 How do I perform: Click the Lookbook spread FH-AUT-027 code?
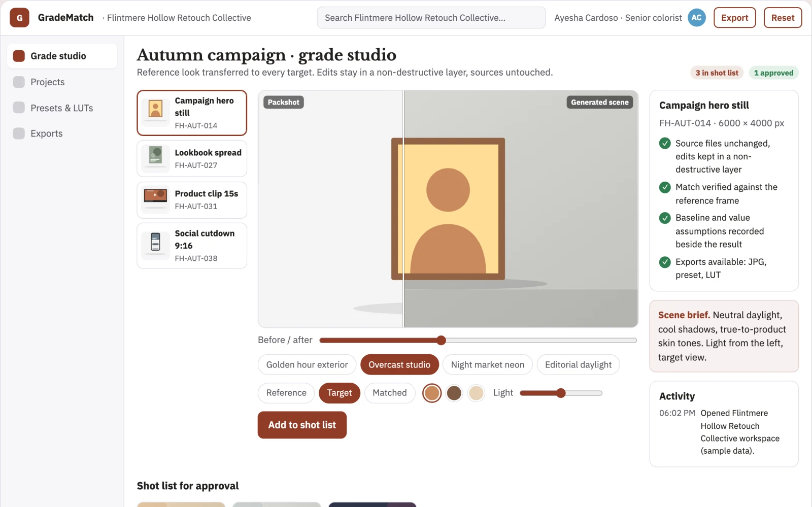(196, 165)
